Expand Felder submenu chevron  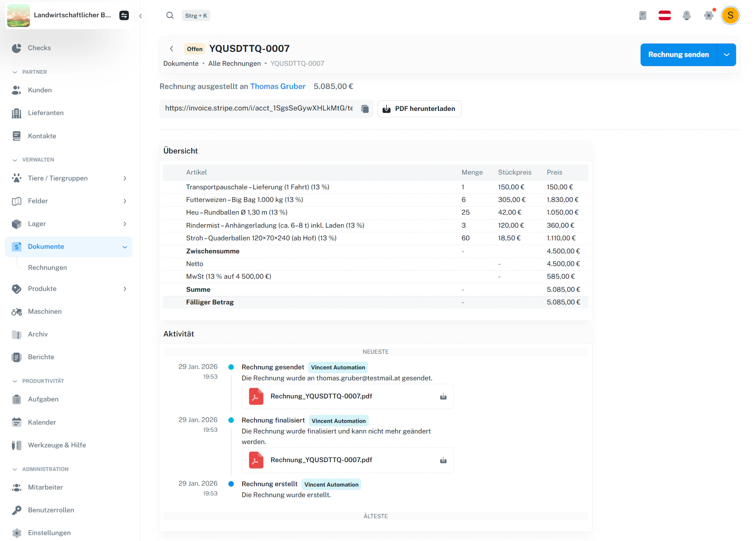point(125,201)
